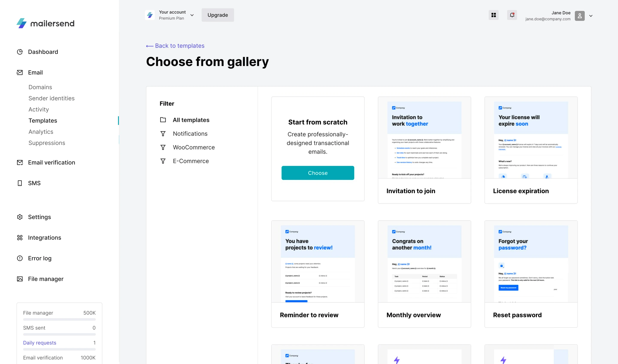The height and width of the screenshot is (364, 618).
Task: Open Domains in the Email submenu
Action: [40, 87]
